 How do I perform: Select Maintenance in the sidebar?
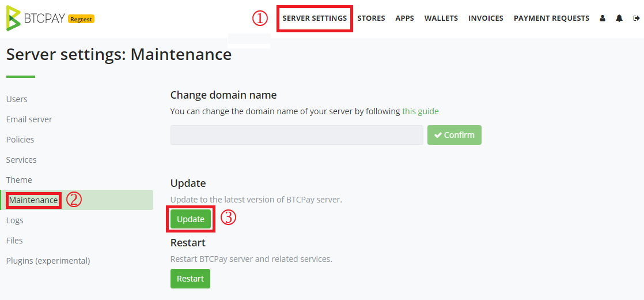pyautogui.click(x=77, y=200)
